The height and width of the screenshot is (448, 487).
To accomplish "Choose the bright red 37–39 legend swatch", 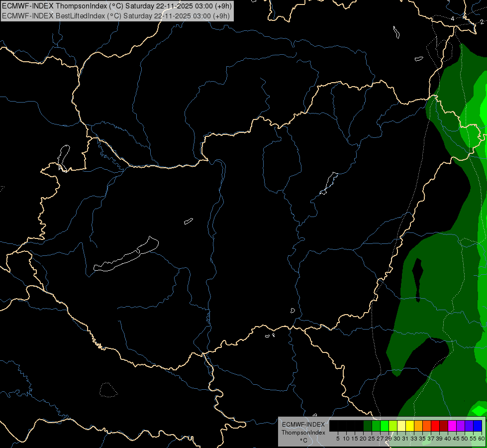I will [435, 426].
